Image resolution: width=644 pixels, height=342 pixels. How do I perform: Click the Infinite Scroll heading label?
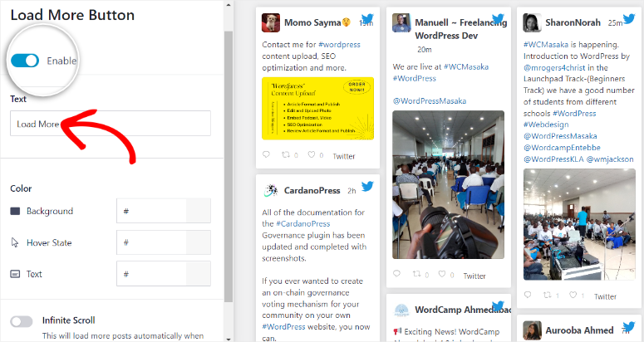coord(69,320)
